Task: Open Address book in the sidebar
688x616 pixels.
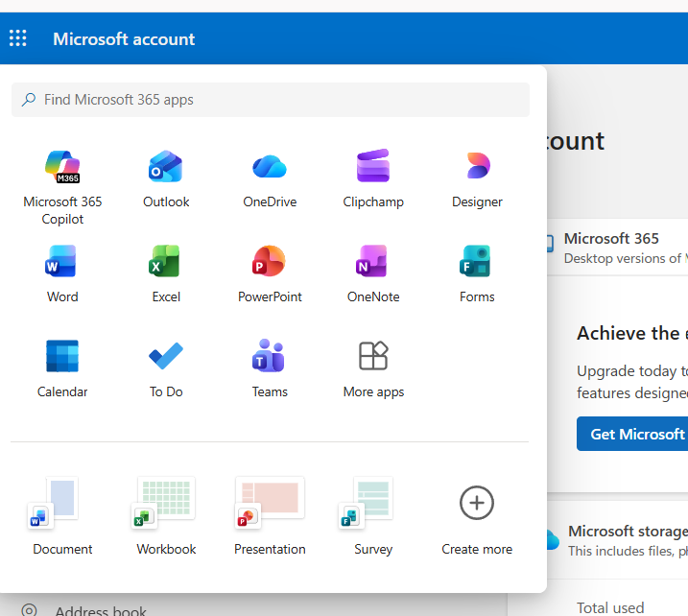Action: click(101, 611)
